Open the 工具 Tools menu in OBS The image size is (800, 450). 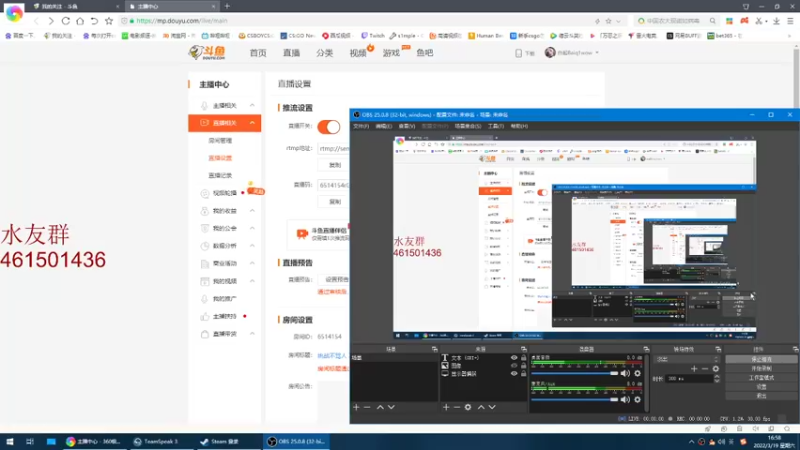pos(495,126)
